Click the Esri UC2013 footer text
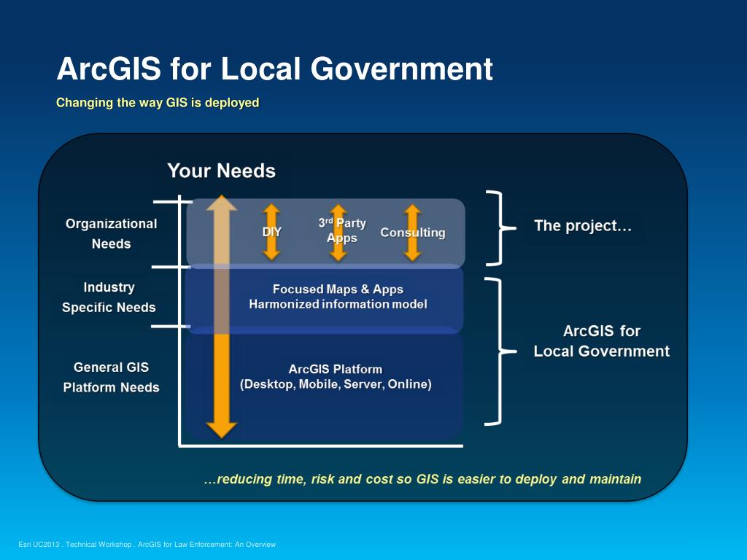This screenshot has height=560, width=747. coord(147,544)
